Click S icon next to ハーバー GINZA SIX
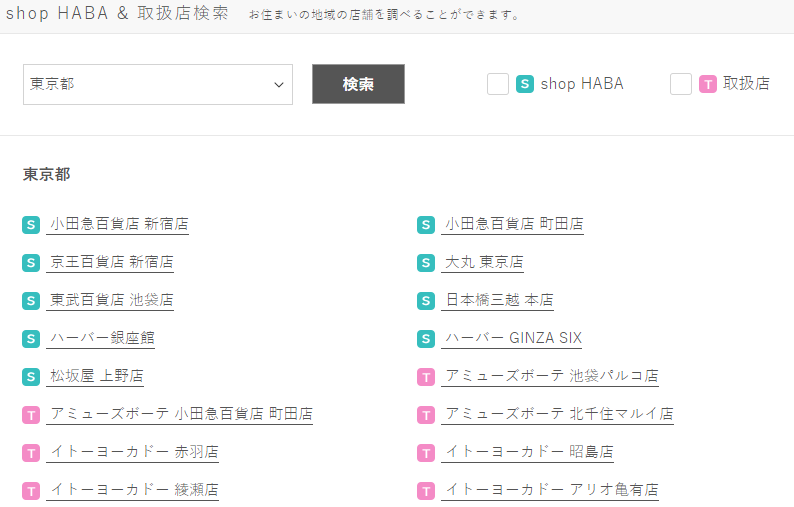Viewport: 794px width, 507px height. click(426, 339)
